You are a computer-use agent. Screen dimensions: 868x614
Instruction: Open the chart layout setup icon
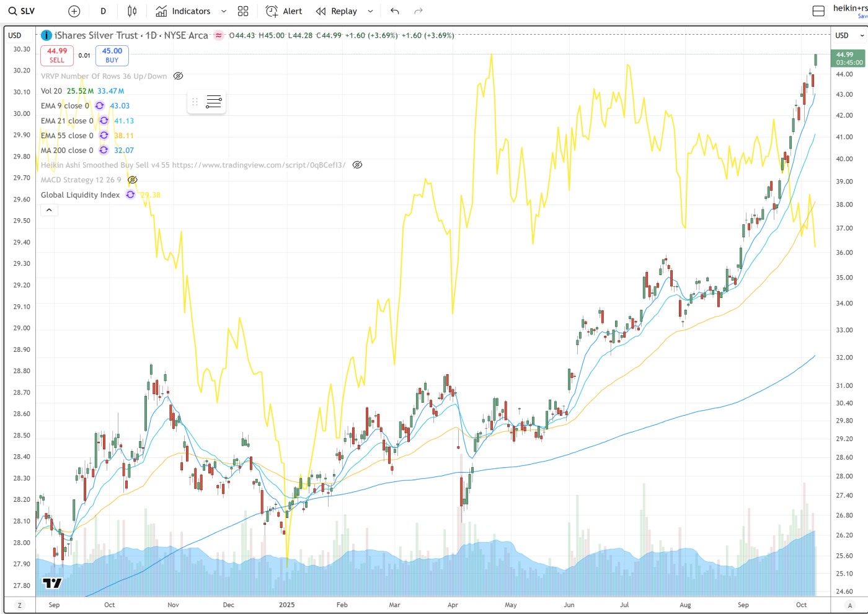818,11
